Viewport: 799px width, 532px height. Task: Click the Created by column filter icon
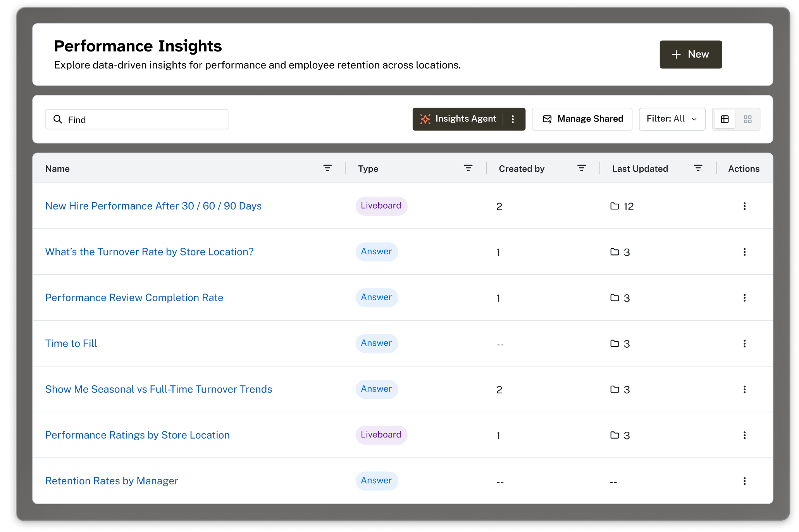point(581,168)
